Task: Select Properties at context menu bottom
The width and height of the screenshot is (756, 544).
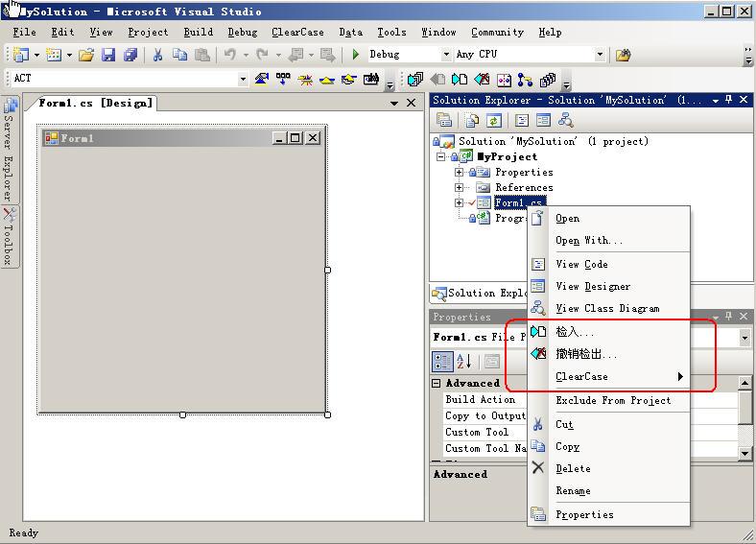Action: click(608, 514)
